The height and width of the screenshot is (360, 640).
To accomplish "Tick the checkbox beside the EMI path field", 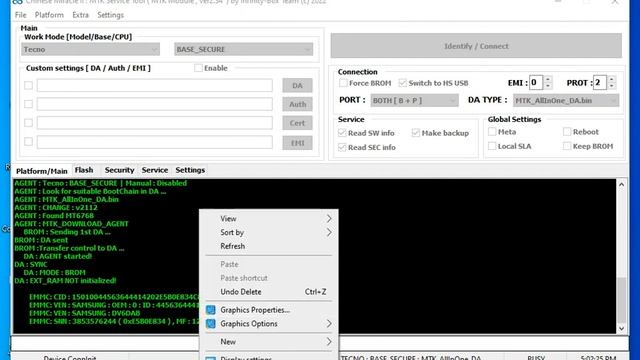I will coord(28,142).
